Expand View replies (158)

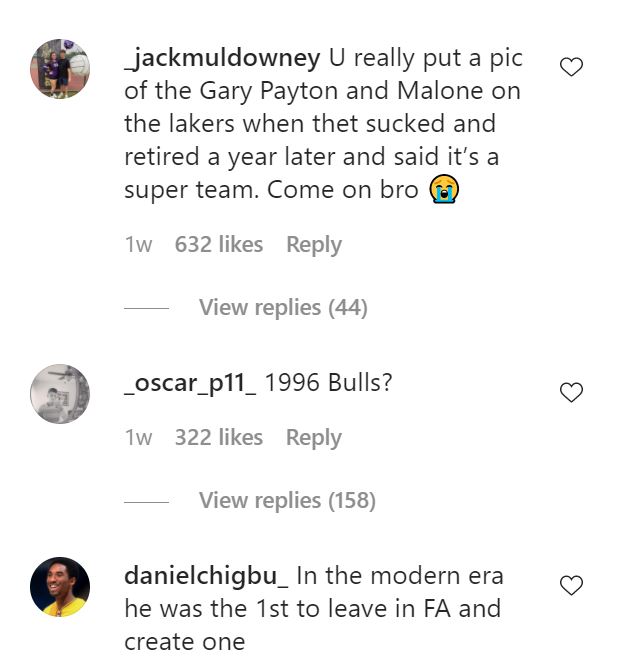(x=287, y=501)
